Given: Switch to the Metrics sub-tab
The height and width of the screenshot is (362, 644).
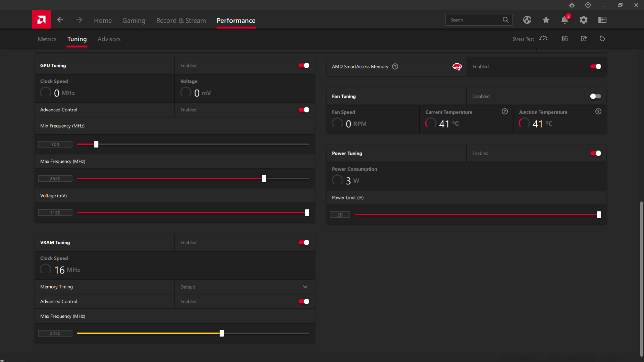Looking at the screenshot, I should (47, 39).
